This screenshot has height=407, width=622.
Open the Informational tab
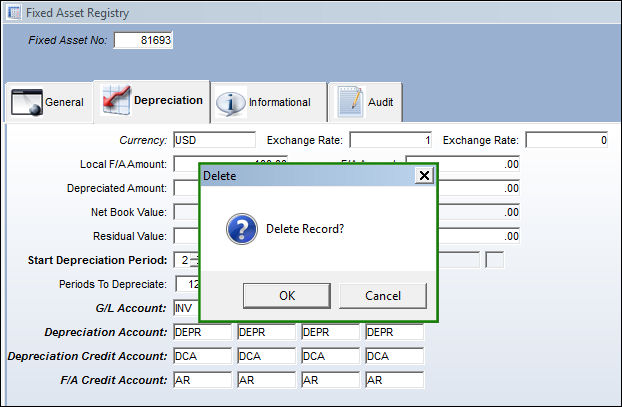(x=269, y=102)
